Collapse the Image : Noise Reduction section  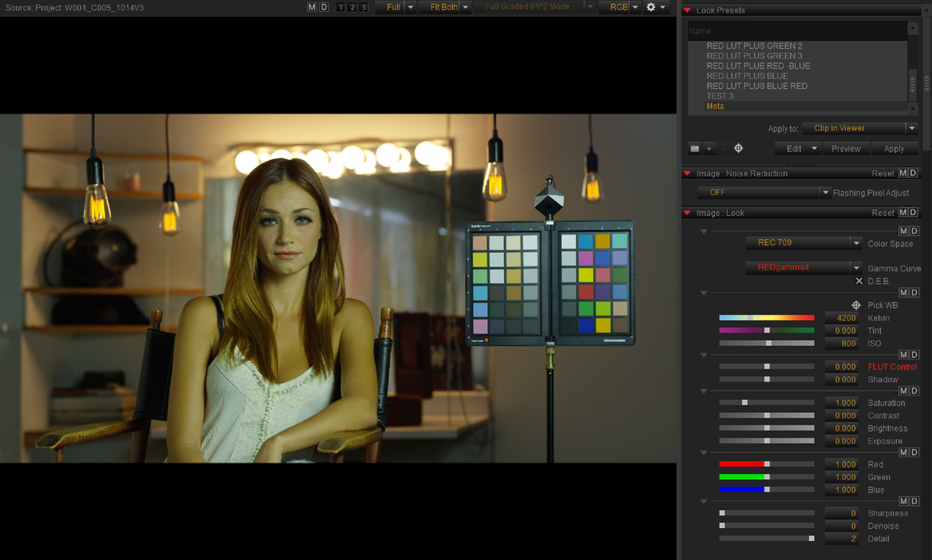tap(687, 173)
